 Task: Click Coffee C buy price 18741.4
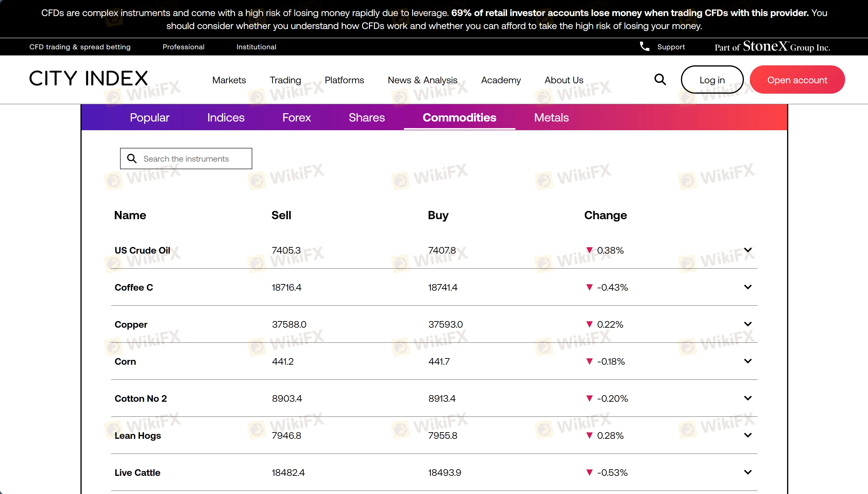coord(442,287)
